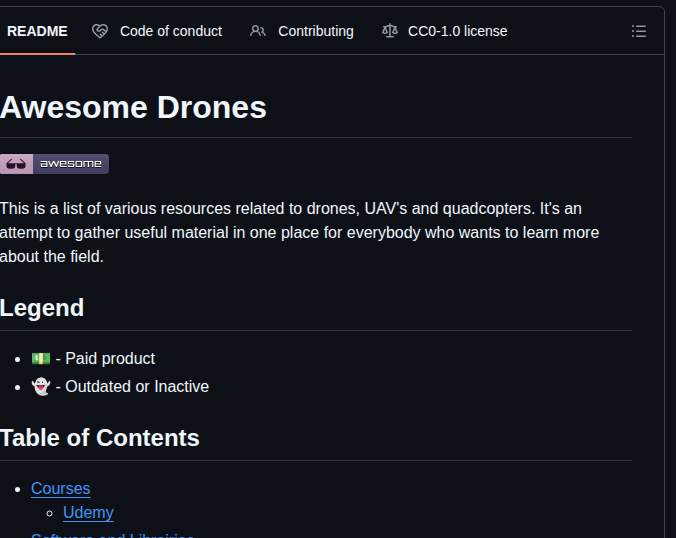Open the Contributing tab
Viewport: 676px width, 538px height.
click(302, 31)
